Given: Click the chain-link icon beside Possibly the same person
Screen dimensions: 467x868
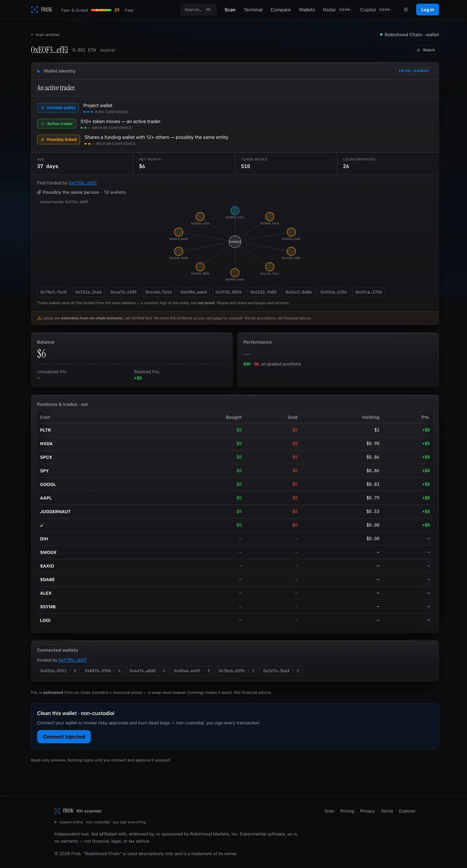Looking at the screenshot, I should point(39,192).
